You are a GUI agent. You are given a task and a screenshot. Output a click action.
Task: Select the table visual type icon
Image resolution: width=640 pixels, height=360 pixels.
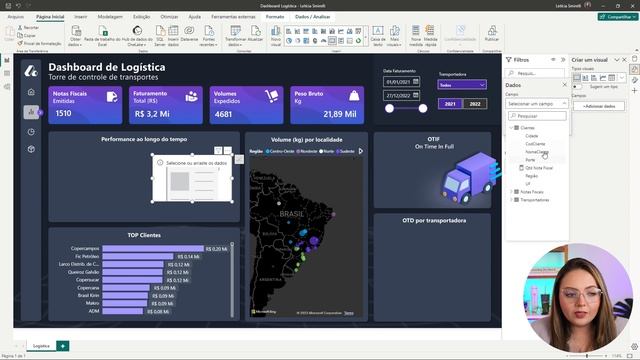point(611,78)
